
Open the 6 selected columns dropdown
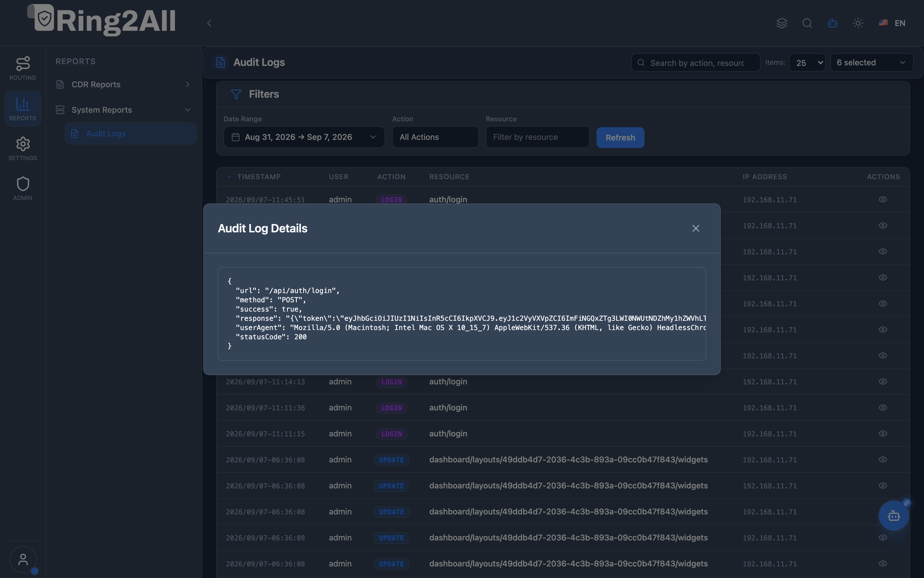pos(872,62)
